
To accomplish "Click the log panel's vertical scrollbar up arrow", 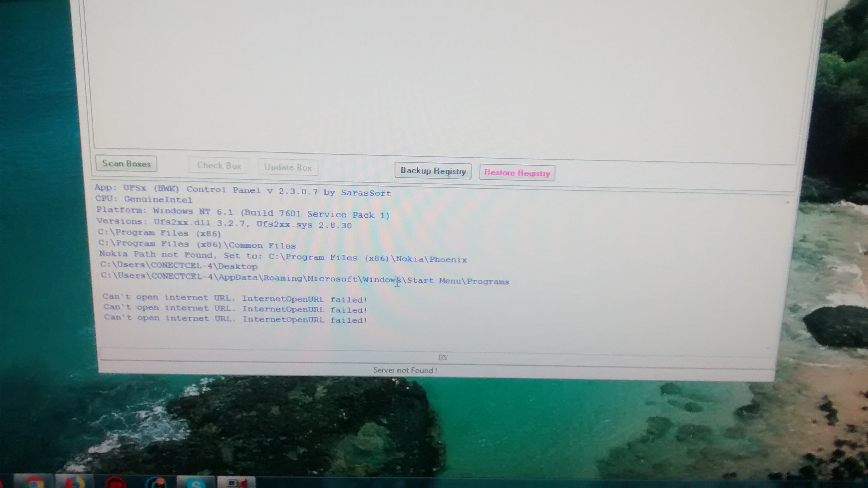I will [x=788, y=202].
